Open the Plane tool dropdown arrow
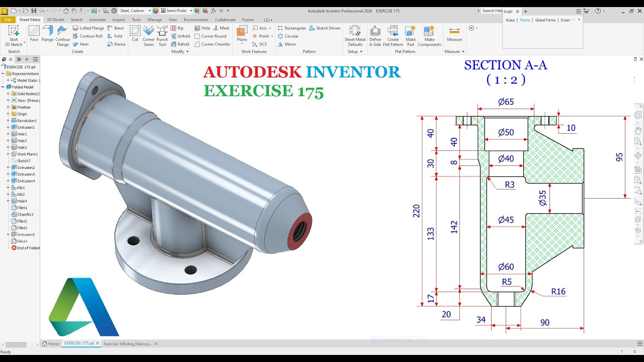 pyautogui.click(x=242, y=44)
